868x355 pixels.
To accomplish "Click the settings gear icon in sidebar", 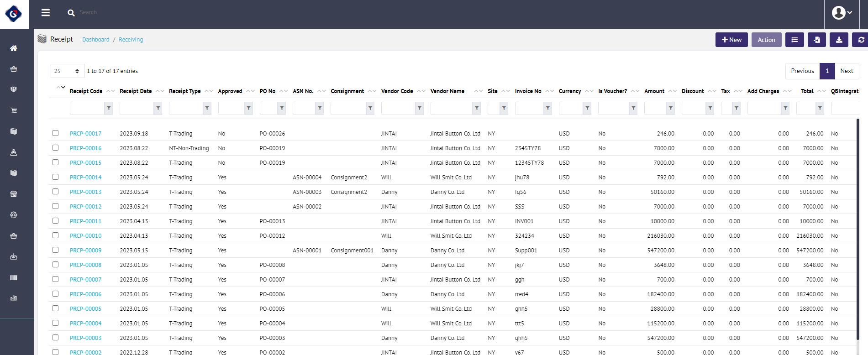I will [x=14, y=215].
